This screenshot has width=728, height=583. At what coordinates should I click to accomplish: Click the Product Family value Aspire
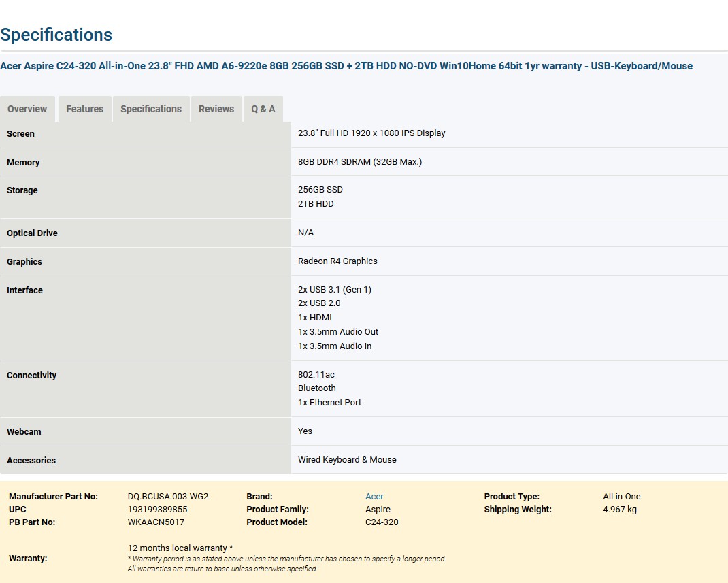(378, 510)
